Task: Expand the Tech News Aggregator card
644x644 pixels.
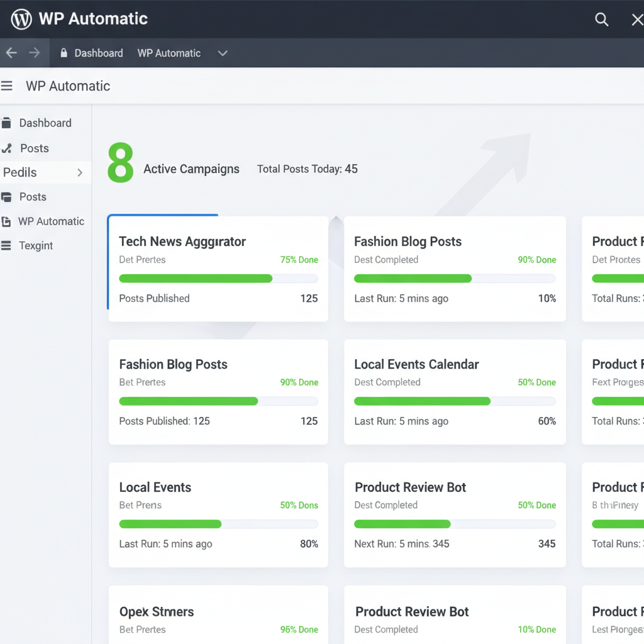Action: point(182,241)
